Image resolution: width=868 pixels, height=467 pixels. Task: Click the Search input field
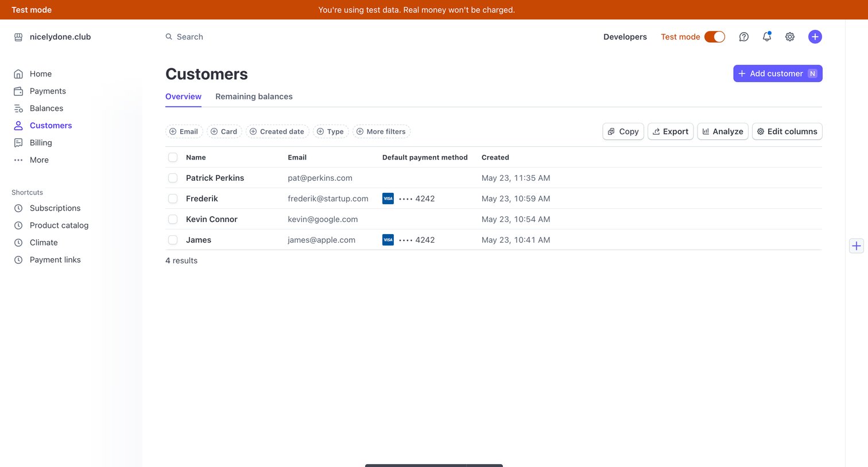[189, 37]
